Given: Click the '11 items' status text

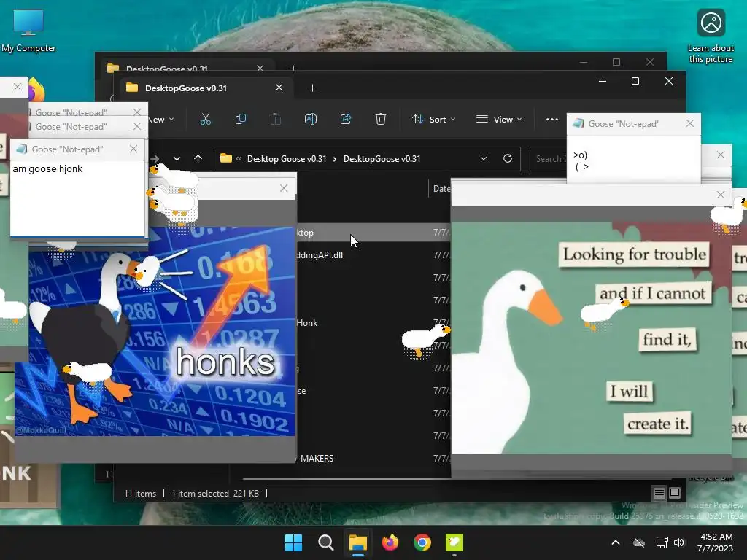Looking at the screenshot, I should [140, 494].
